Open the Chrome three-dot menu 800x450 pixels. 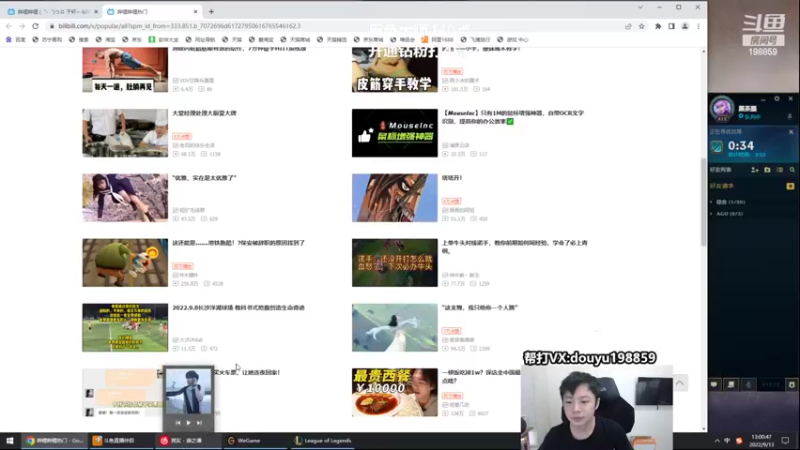pyautogui.click(x=698, y=26)
